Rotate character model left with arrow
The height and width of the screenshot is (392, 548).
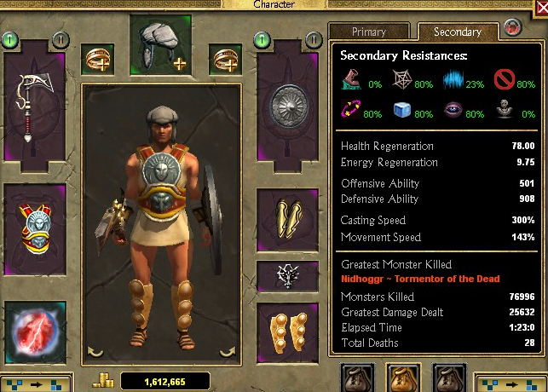tap(95, 351)
